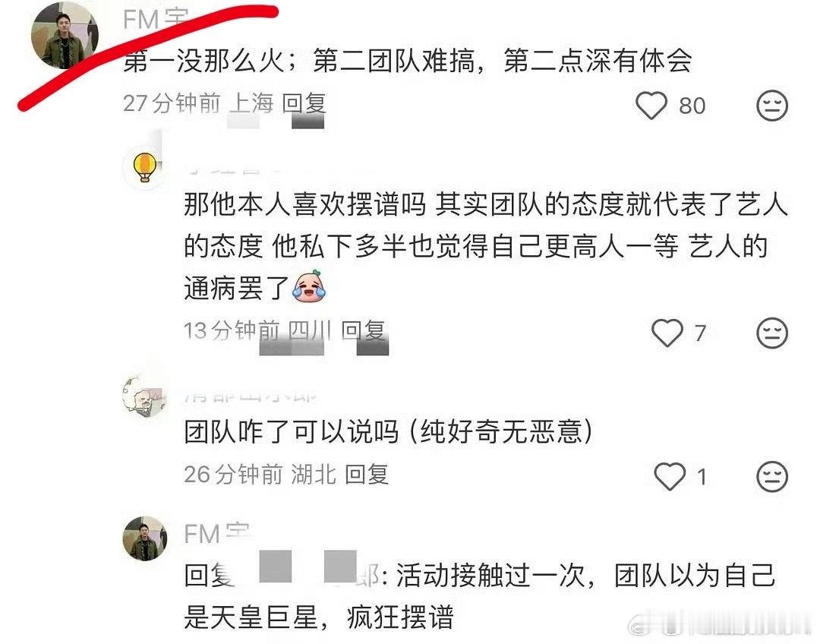Screen dimensions: 820x644
Task: Click 回复 under the 27分钟前 上海 comment
Action: [x=304, y=103]
